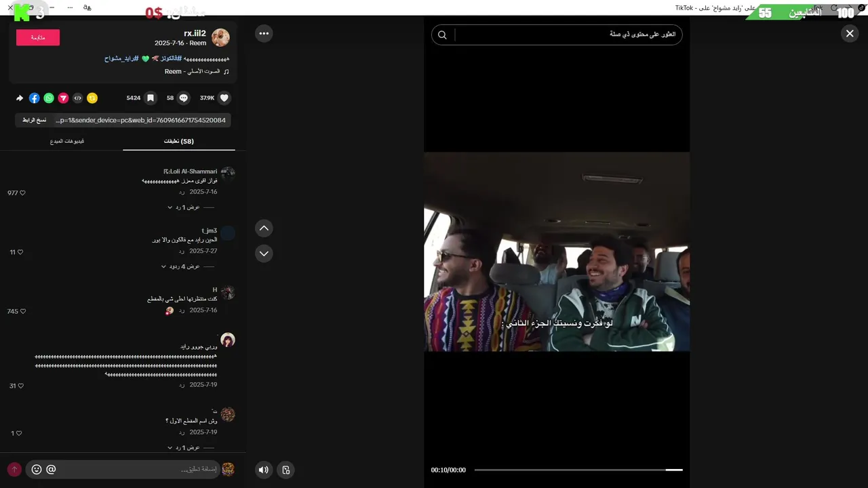Switch to the comments (58) tab

(x=179, y=141)
